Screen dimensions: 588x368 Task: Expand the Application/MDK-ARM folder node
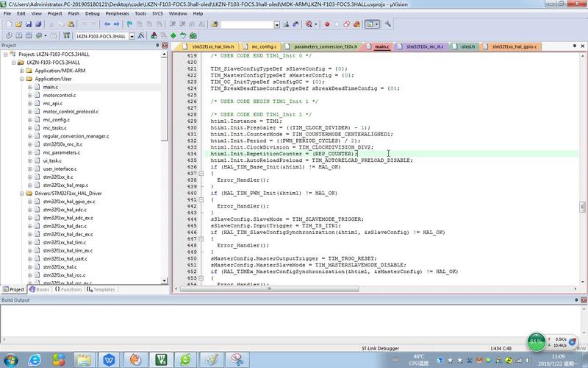point(22,71)
